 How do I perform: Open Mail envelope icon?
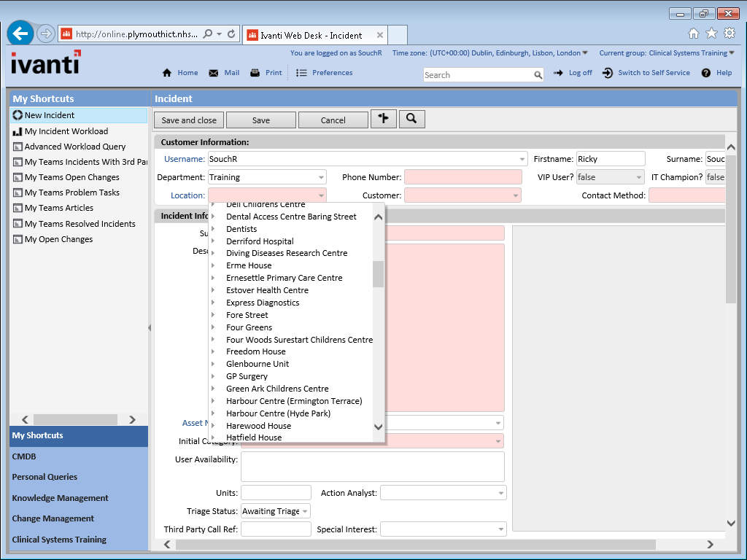[214, 73]
